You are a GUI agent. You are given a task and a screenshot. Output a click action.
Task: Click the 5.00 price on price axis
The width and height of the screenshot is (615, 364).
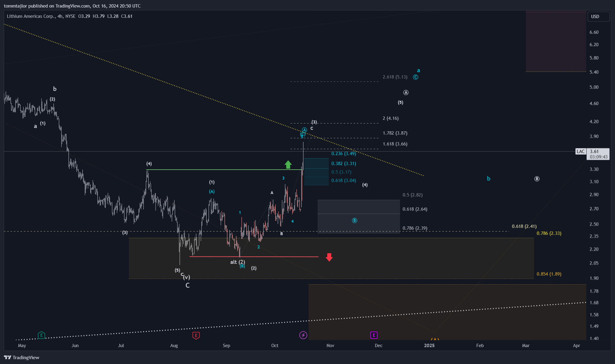(594, 87)
